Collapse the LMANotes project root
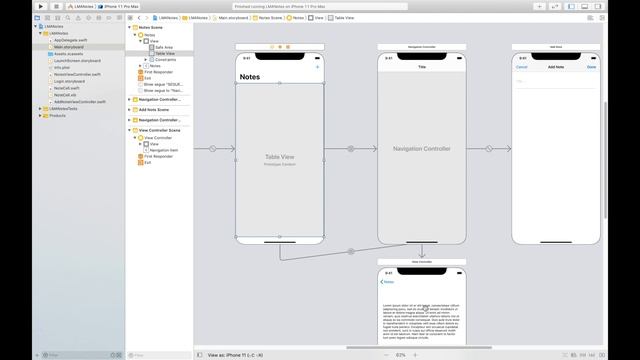Screen dimensions: 640x360 click(x=36, y=27)
